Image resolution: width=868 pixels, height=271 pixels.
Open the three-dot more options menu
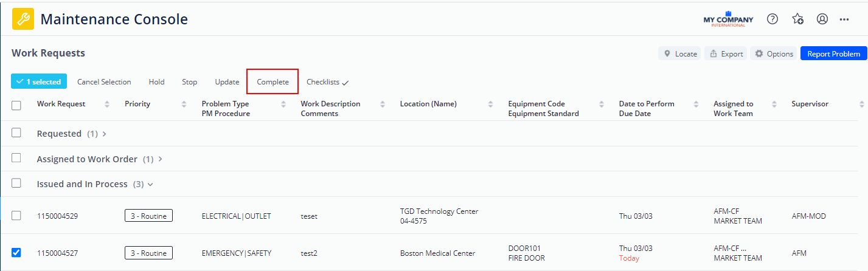844,19
